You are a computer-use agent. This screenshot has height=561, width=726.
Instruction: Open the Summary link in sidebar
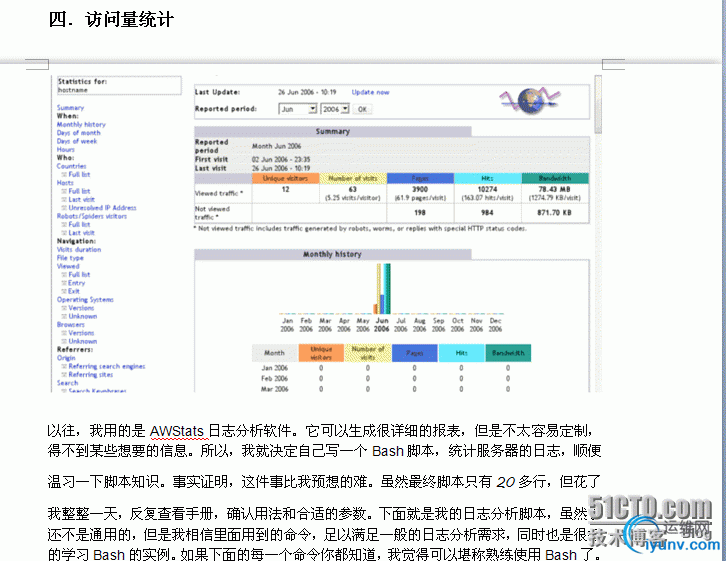[x=70, y=107]
